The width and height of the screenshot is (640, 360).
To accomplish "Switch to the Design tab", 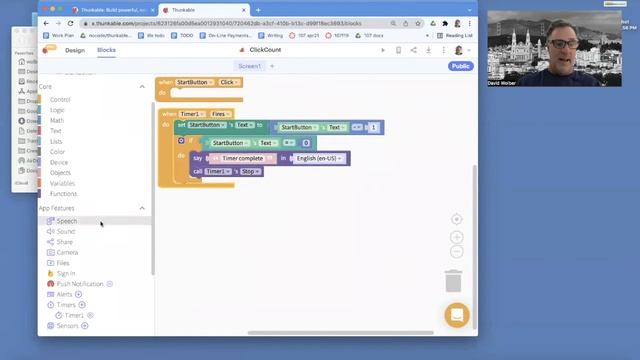I will coord(75,50).
